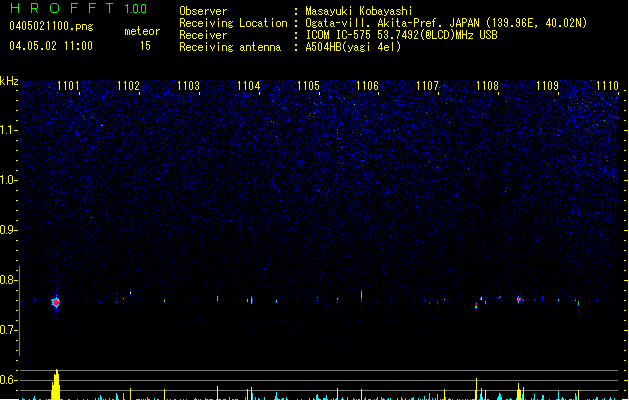Click the file name 0405021100.png

coord(51,26)
